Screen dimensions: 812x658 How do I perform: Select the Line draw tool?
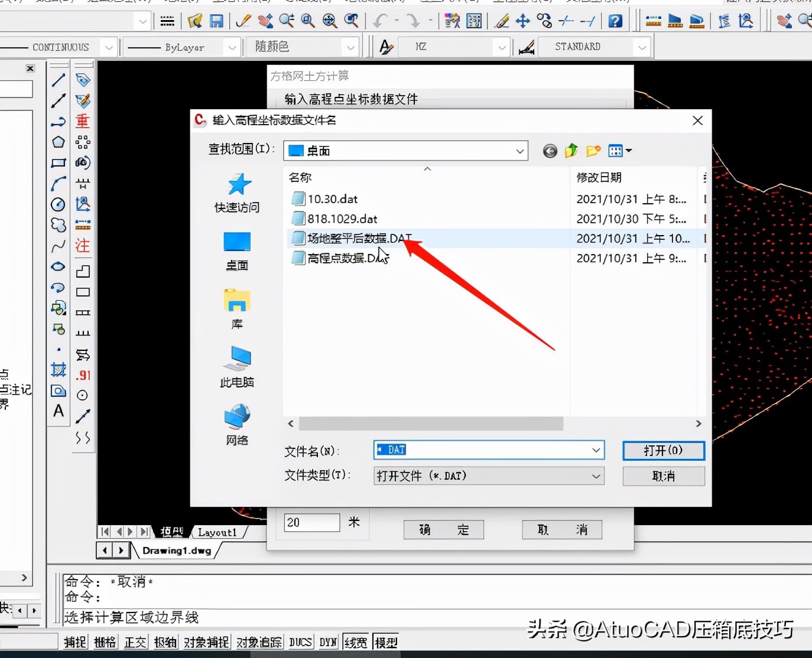tap(58, 80)
